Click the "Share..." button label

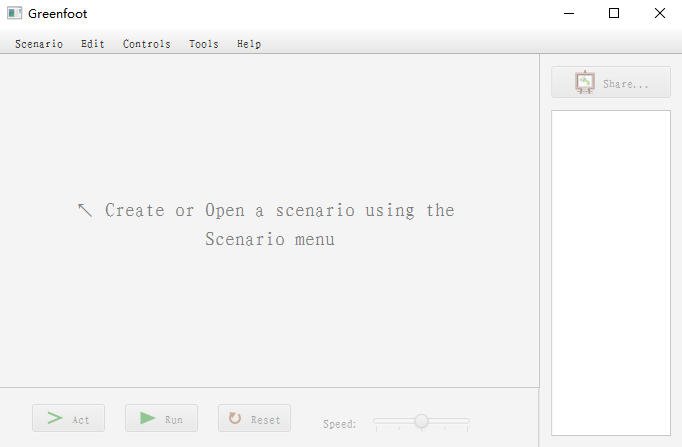(x=625, y=83)
